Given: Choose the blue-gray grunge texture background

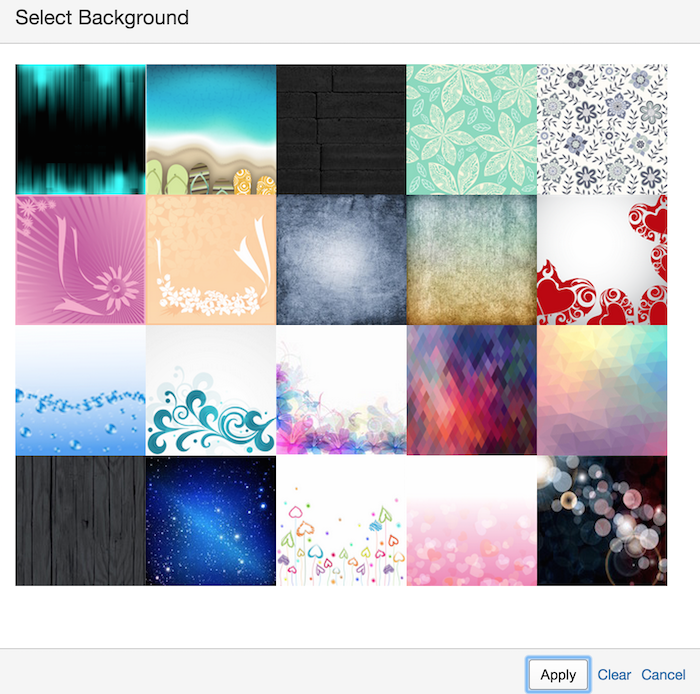Looking at the screenshot, I should [342, 260].
